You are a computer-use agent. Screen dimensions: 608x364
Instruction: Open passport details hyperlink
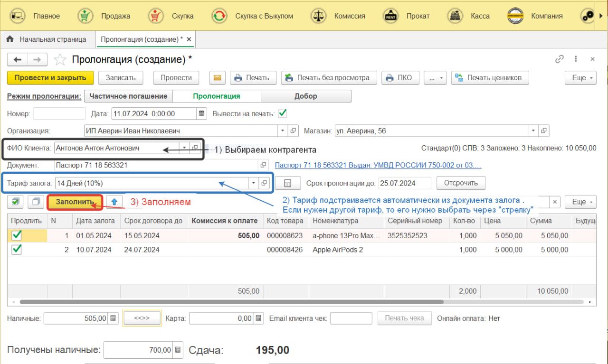tap(378, 166)
